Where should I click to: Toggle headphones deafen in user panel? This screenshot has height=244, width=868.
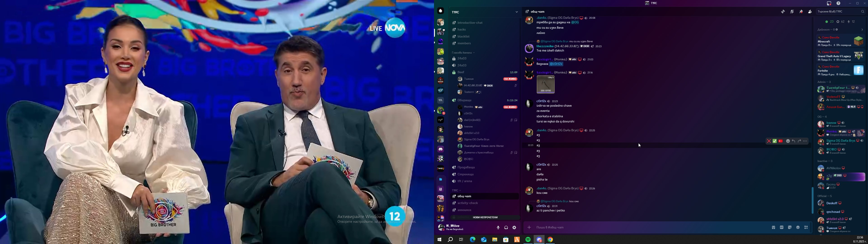click(506, 228)
